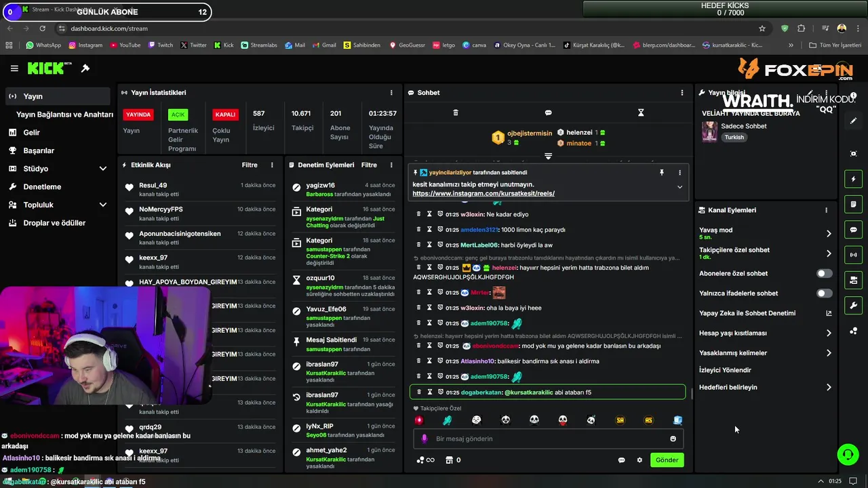This screenshot has width=868, height=488.
Task: Expand the Topluluk sidebar section
Action: pos(103,205)
